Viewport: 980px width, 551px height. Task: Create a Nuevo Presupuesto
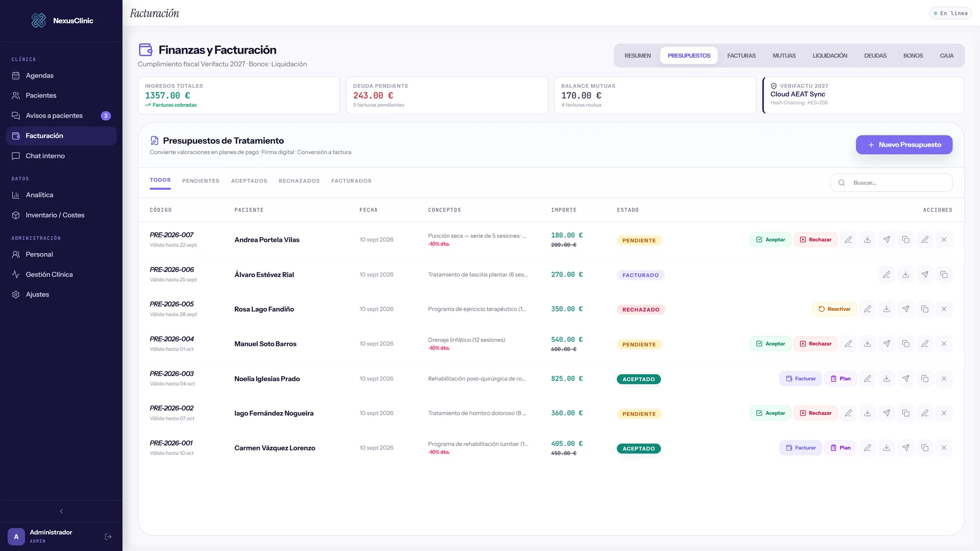904,145
